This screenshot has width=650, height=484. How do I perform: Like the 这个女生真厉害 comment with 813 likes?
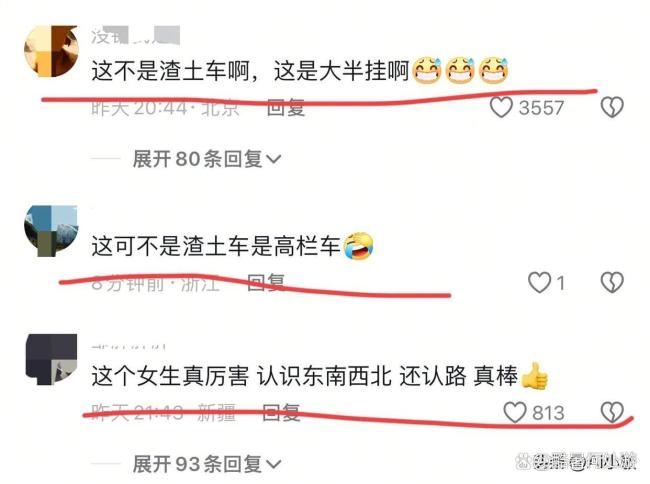(515, 412)
